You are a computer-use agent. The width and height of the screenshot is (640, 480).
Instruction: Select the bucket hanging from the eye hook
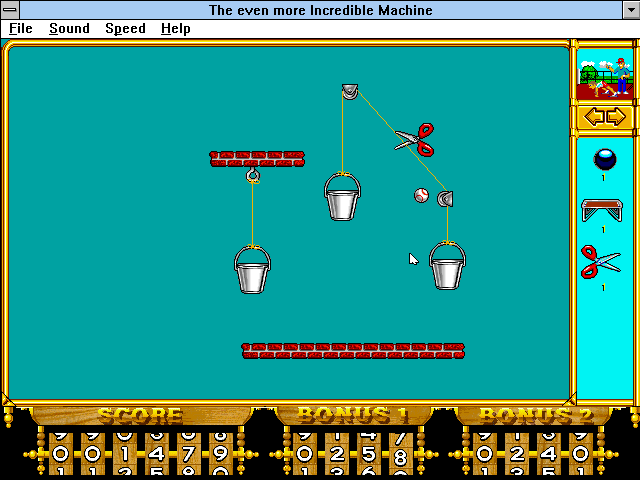(252, 270)
